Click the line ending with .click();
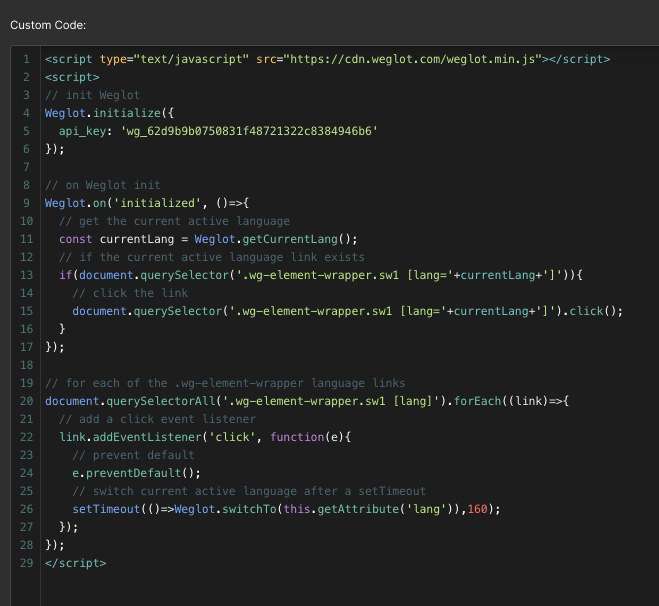 tap(348, 311)
